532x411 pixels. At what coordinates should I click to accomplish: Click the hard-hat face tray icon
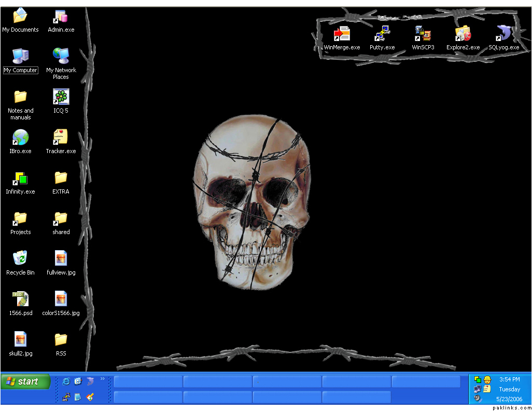tap(487, 380)
